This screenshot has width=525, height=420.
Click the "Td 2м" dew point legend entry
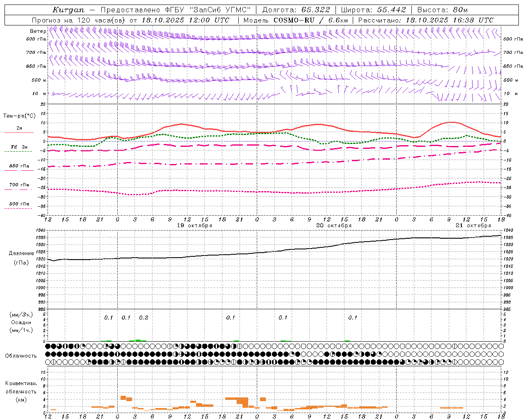coord(19,147)
